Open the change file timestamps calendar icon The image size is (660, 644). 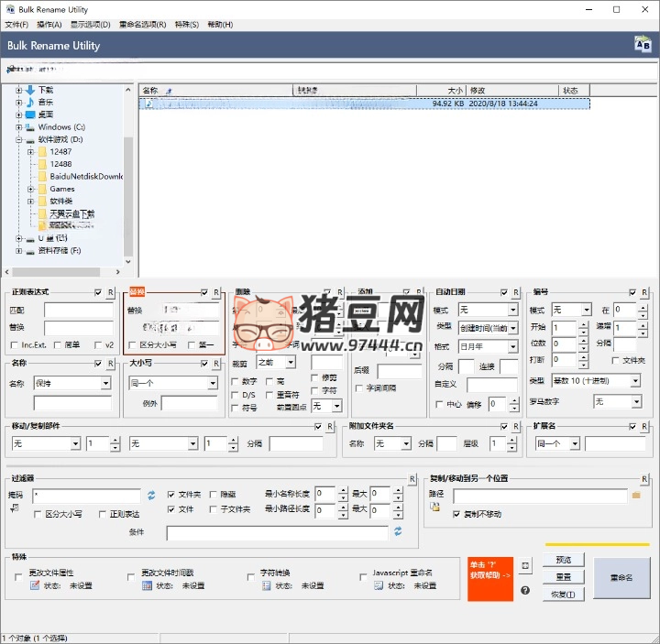pos(147,585)
